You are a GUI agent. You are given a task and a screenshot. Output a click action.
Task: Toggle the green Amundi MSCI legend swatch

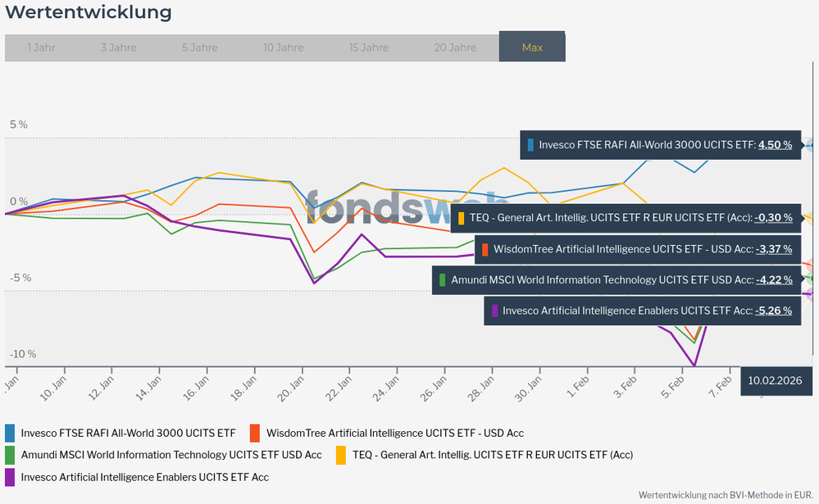pyautogui.click(x=10, y=455)
